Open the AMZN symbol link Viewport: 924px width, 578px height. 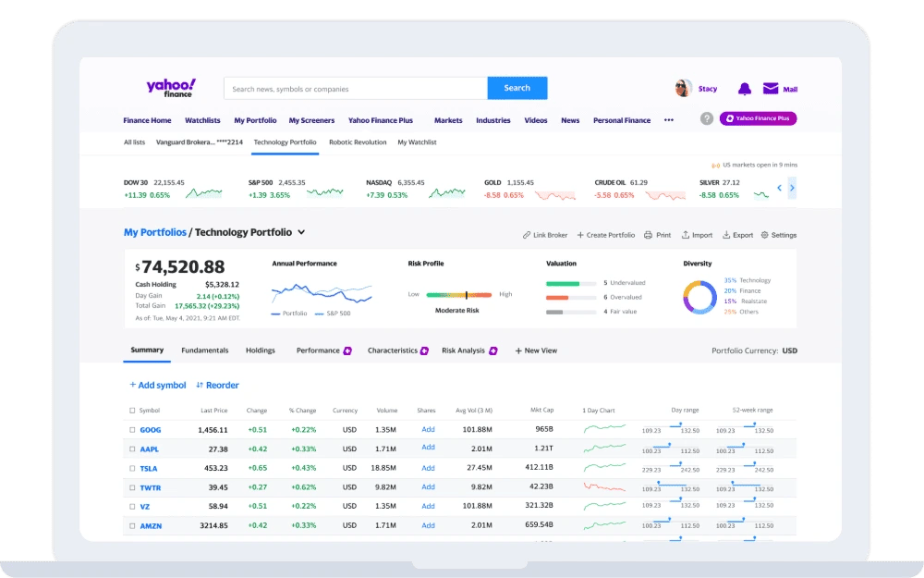coord(151,525)
